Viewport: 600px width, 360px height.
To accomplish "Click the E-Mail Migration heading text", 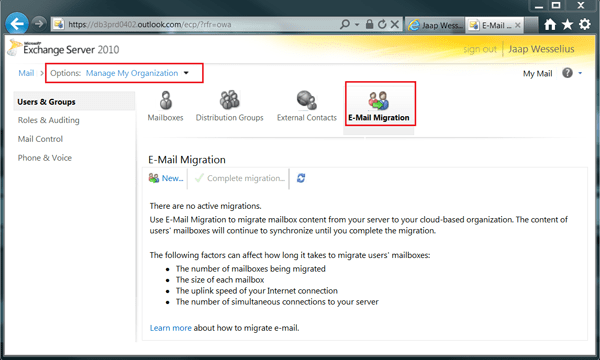I will 187,160.
